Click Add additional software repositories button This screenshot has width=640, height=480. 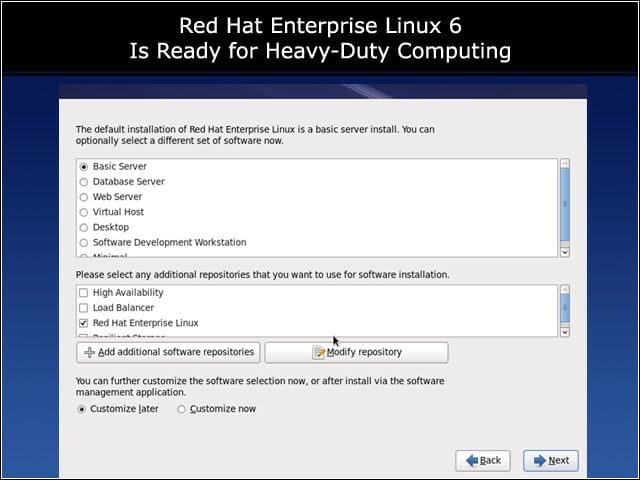coord(168,352)
